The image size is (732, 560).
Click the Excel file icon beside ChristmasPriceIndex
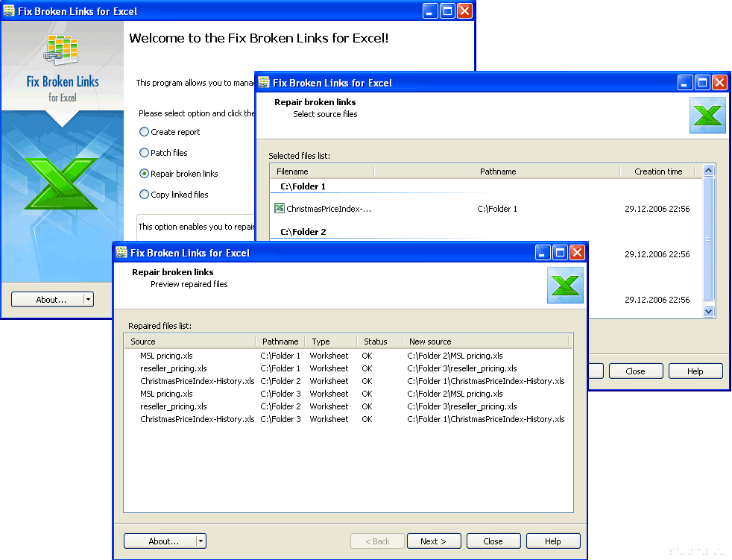click(x=280, y=209)
